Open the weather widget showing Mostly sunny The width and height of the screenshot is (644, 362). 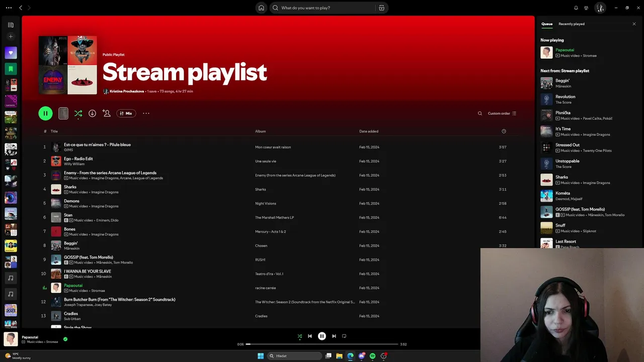point(18,356)
